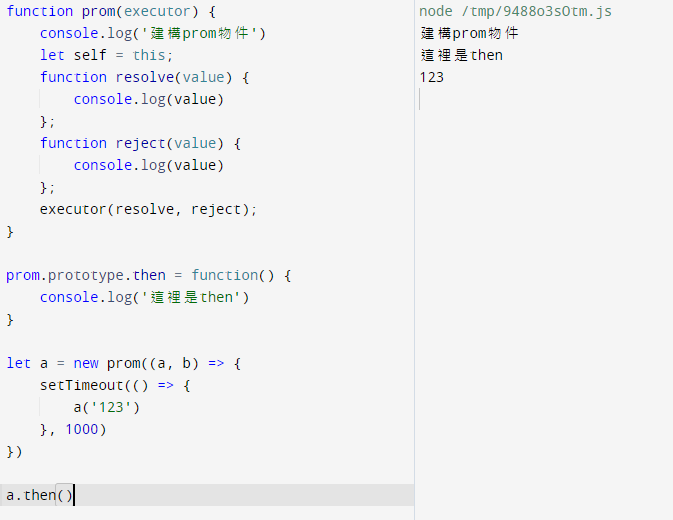This screenshot has width=673, height=520.
Task: Click the 'let self = this;' line
Action: click(106, 55)
